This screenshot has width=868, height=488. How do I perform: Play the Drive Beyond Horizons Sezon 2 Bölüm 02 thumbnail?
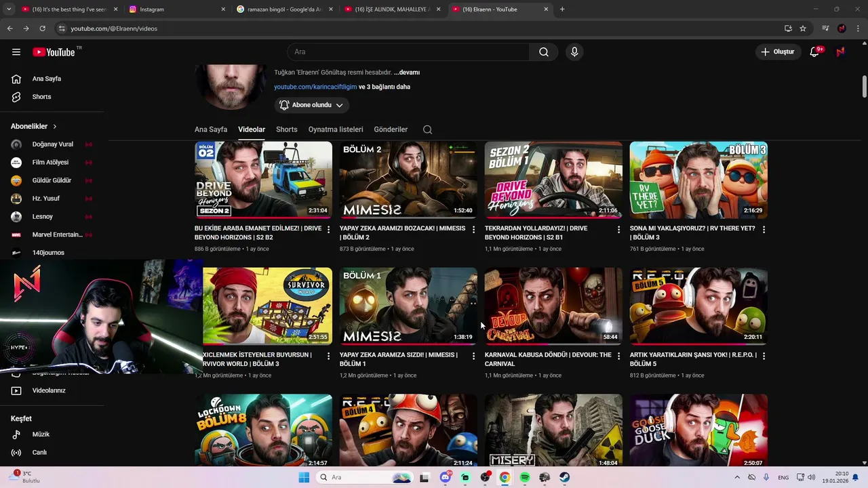(263, 180)
